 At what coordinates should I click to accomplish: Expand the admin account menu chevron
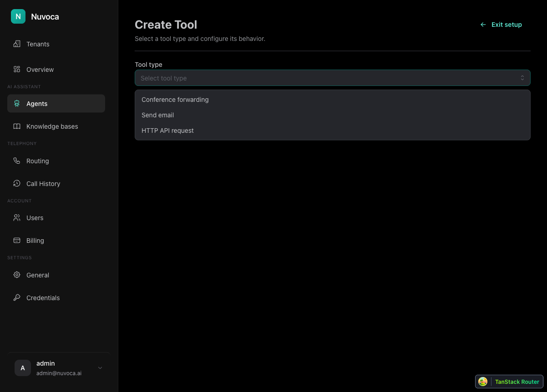[100, 368]
